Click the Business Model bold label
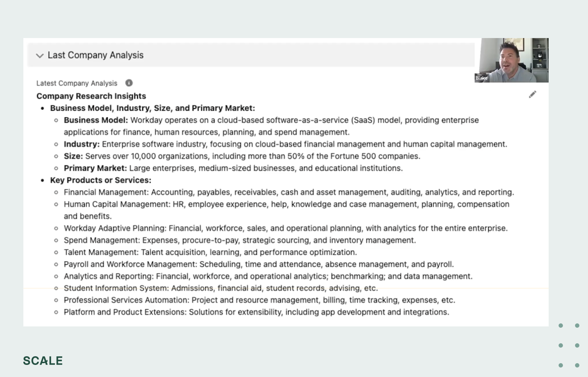The height and width of the screenshot is (377, 588). pos(96,120)
